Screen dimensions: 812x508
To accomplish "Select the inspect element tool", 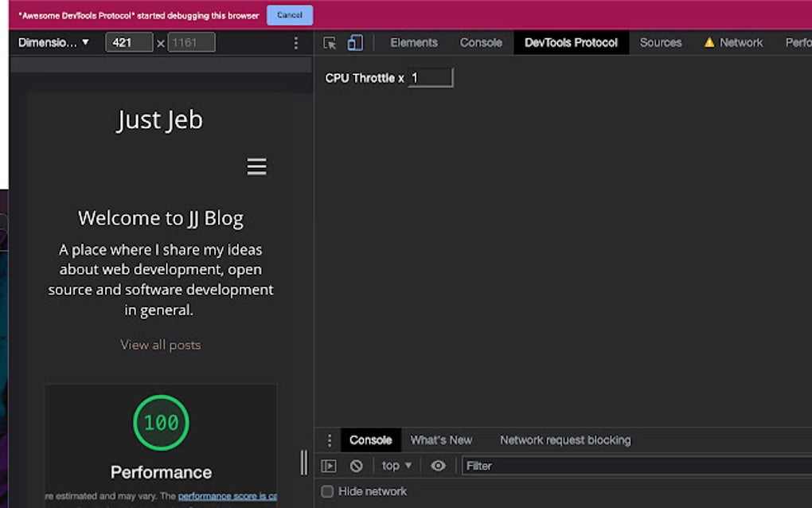I will [x=329, y=43].
